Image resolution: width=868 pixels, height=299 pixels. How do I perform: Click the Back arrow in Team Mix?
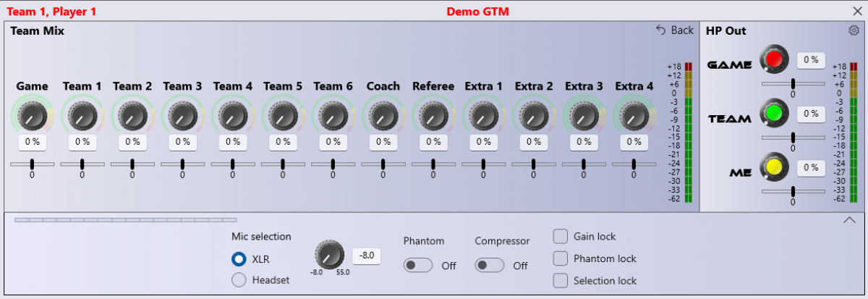674,30
